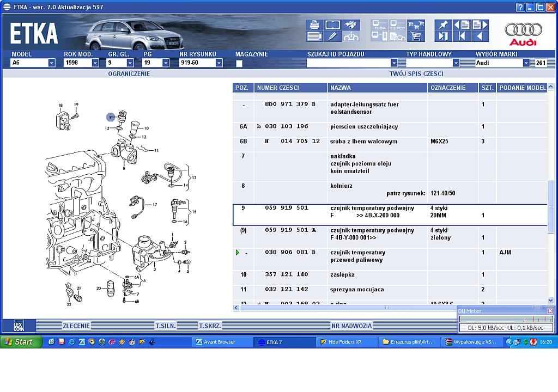Click the SZUKAJ ID POJAZDU input field
558x392 pixels.
(348, 63)
